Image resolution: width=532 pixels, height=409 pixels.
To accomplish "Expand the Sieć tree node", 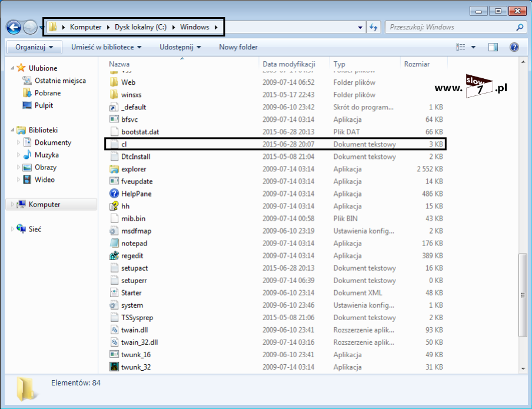I will [x=12, y=230].
